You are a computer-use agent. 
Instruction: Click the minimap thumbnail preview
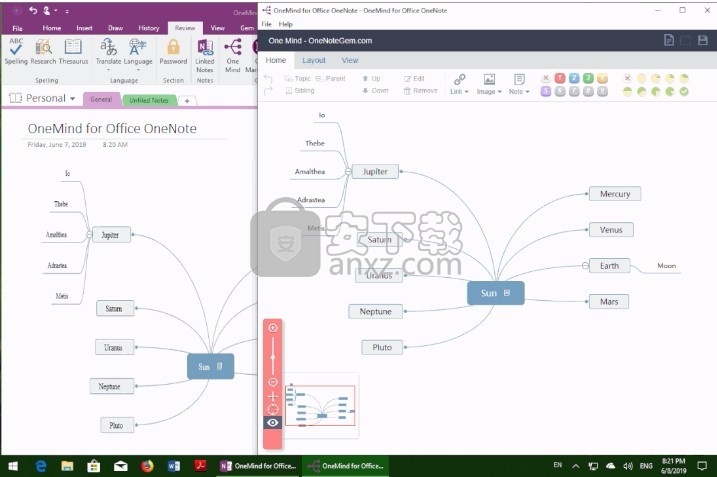click(x=320, y=405)
